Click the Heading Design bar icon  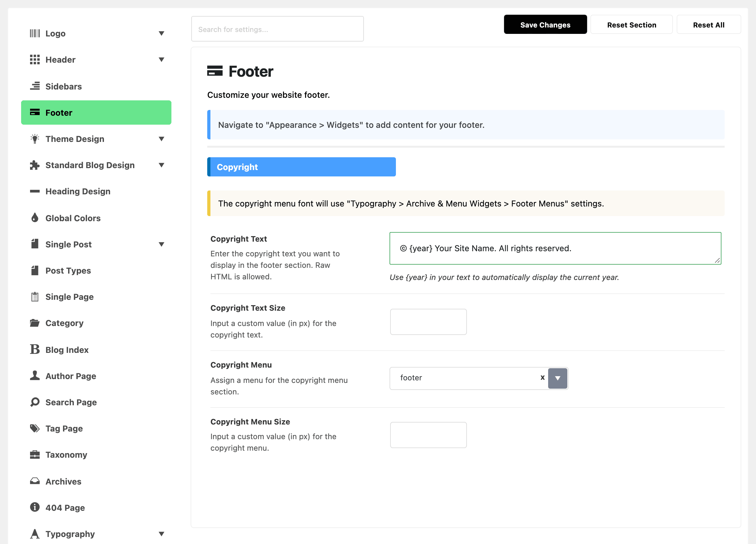35,191
